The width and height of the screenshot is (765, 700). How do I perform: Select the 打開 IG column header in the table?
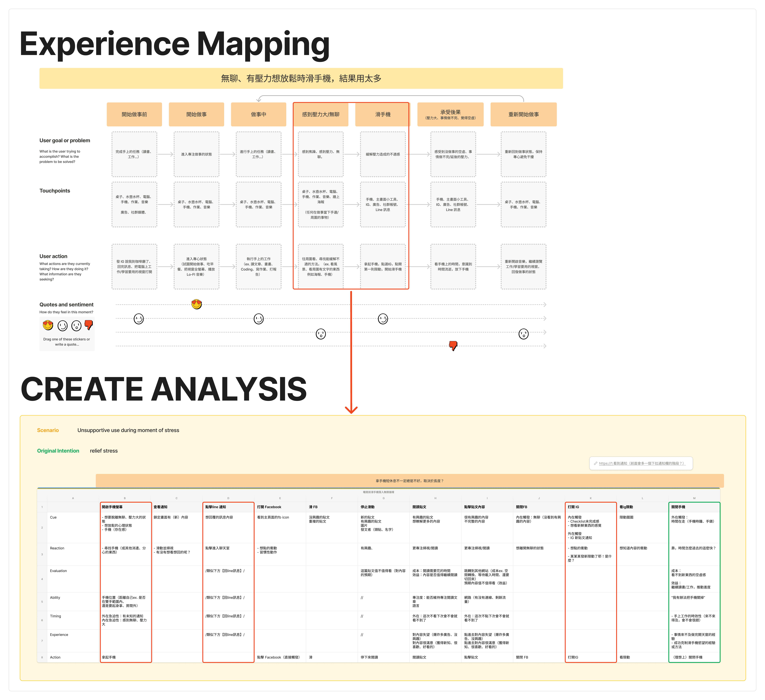tap(573, 507)
